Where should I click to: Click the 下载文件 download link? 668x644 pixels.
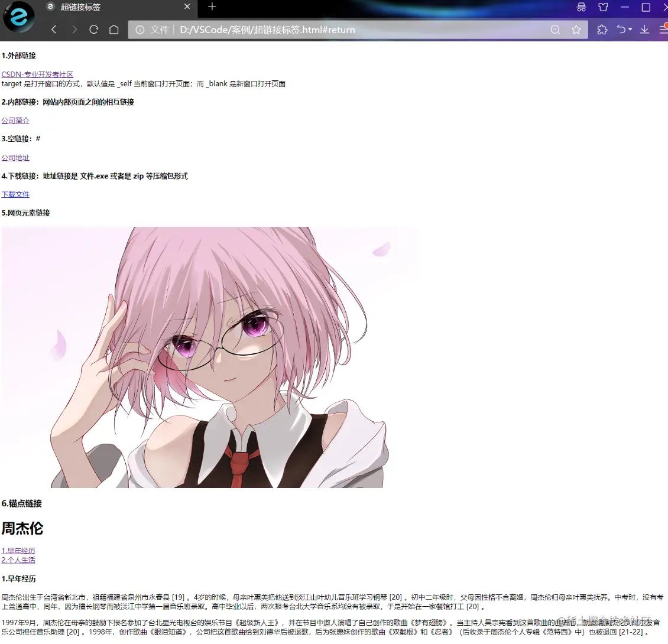click(15, 194)
